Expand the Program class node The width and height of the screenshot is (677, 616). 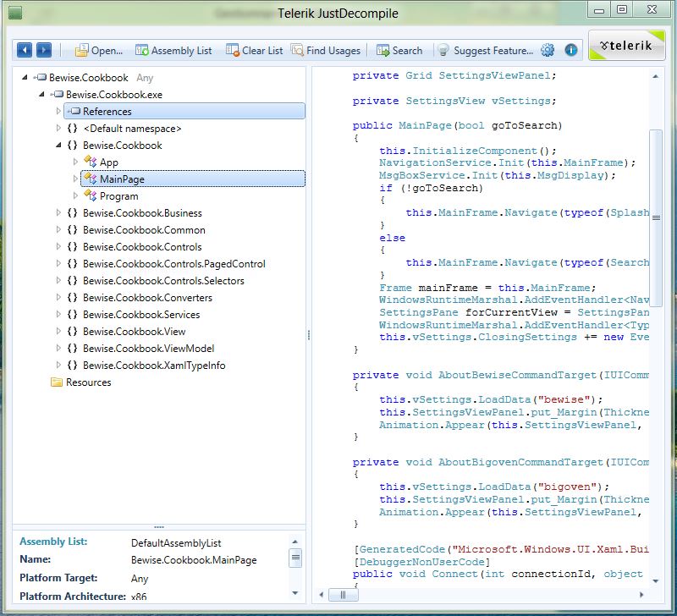75,195
